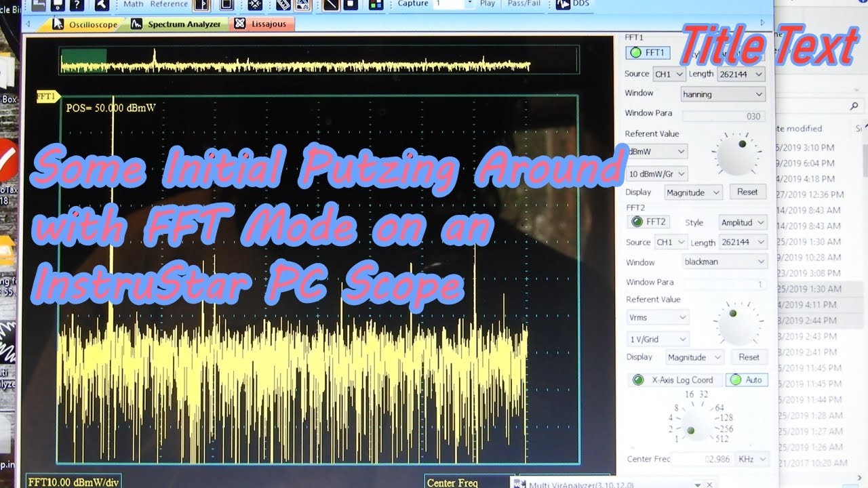Switch to the Lissajous tab
868x488 pixels.
262,24
